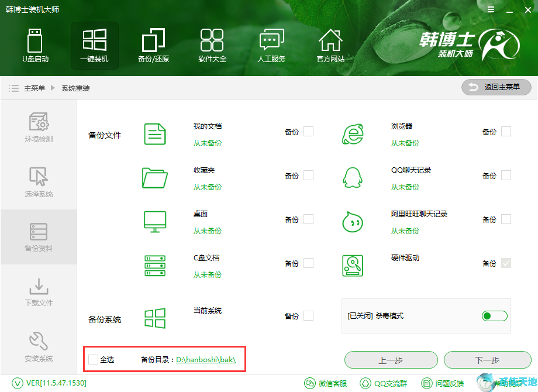The height and width of the screenshot is (392, 538).
Task: Click the C盘文档 drive icon
Action: pyautogui.click(x=155, y=266)
